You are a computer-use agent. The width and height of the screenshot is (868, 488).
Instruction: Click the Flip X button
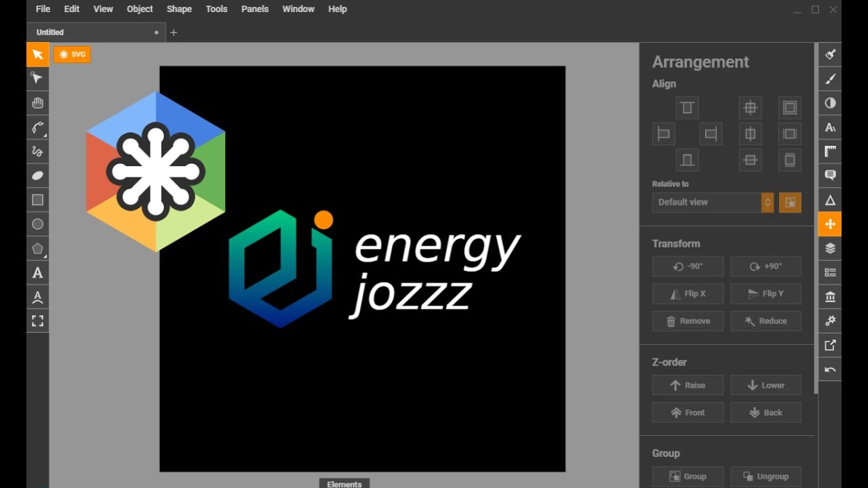[688, 293]
